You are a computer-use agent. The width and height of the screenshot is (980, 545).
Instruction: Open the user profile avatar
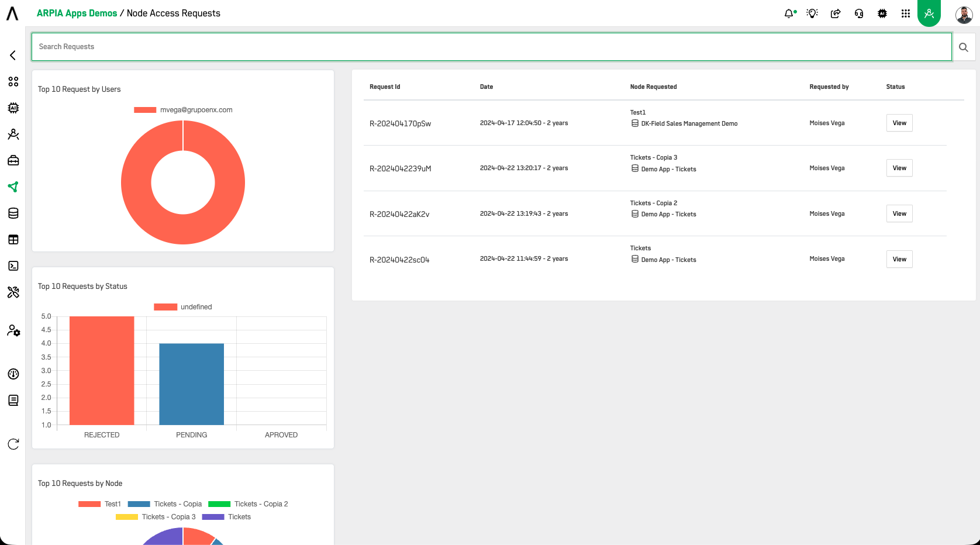pyautogui.click(x=964, y=15)
